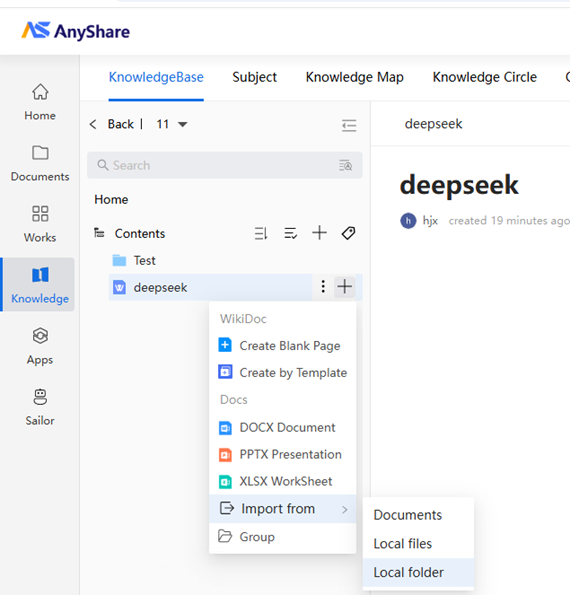Choose Create by Template
This screenshot has height=595, width=570.
tap(282, 373)
